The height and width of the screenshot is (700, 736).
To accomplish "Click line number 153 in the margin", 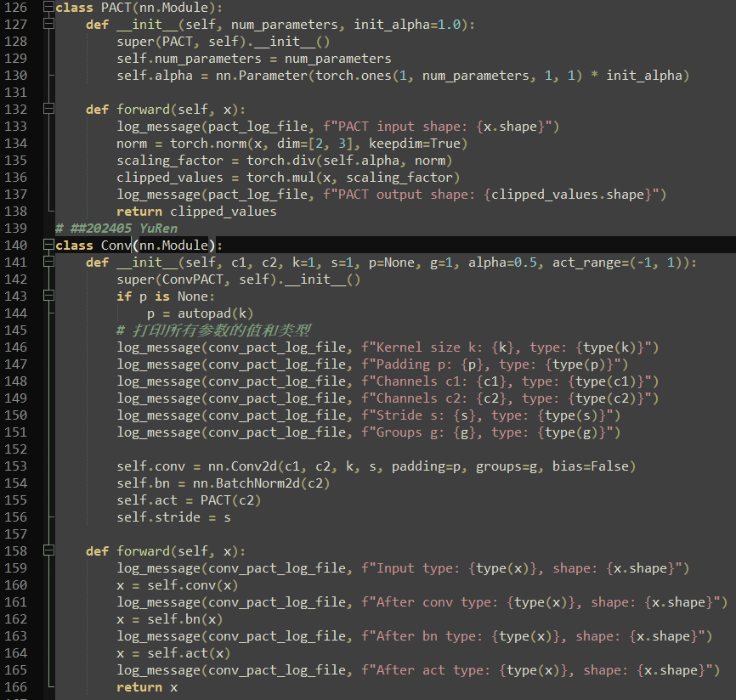I will (x=15, y=466).
